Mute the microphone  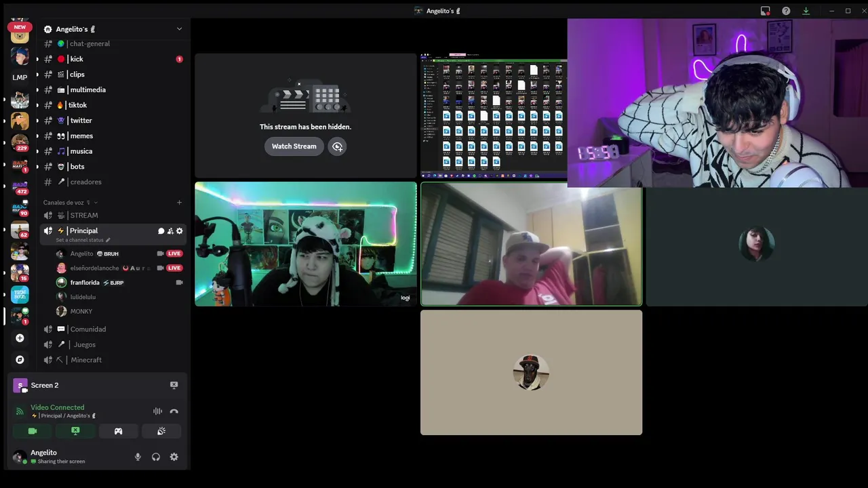[x=138, y=457]
